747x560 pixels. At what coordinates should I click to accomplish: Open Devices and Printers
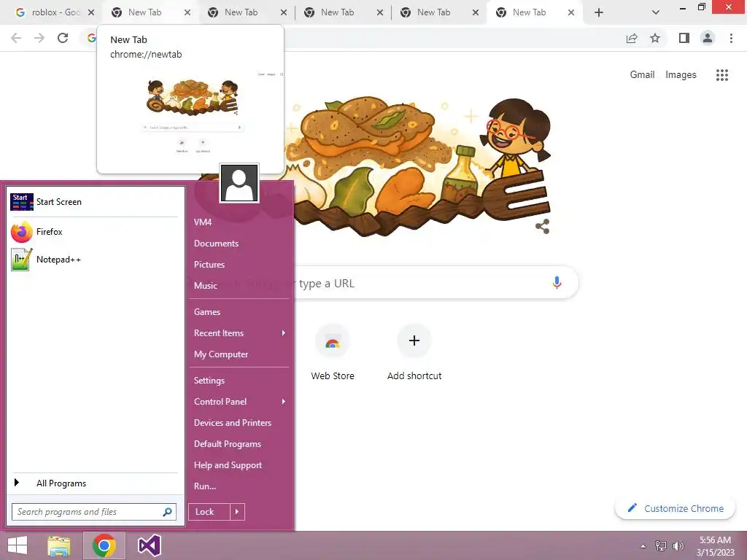[233, 423]
